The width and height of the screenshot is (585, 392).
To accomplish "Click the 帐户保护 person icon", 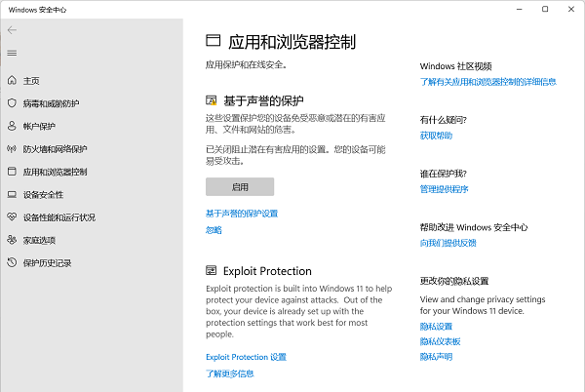I will 12,126.
